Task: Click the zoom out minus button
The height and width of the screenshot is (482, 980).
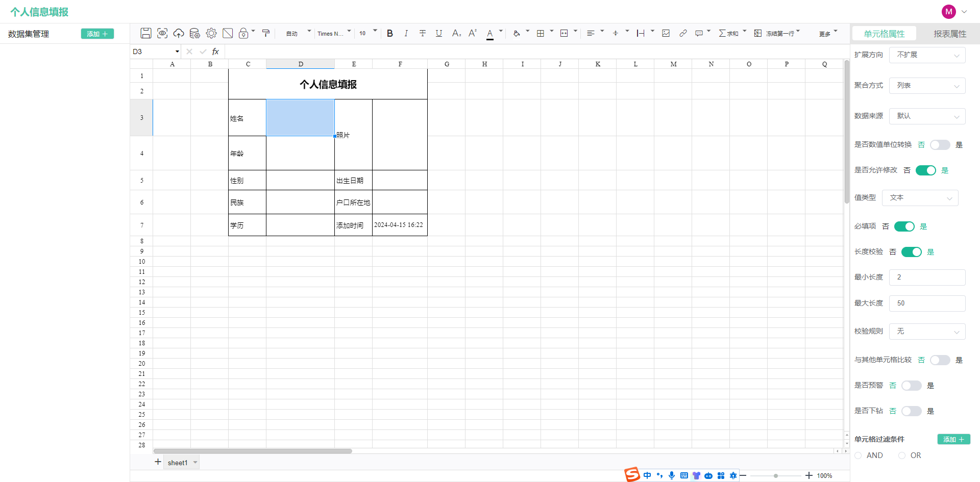Action: tap(743, 475)
